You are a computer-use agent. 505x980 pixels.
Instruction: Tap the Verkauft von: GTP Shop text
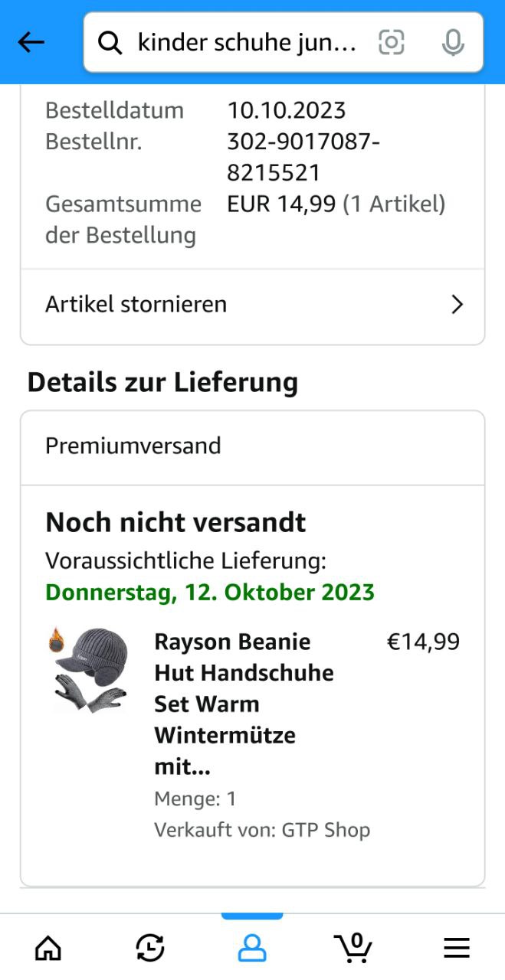coord(262,830)
